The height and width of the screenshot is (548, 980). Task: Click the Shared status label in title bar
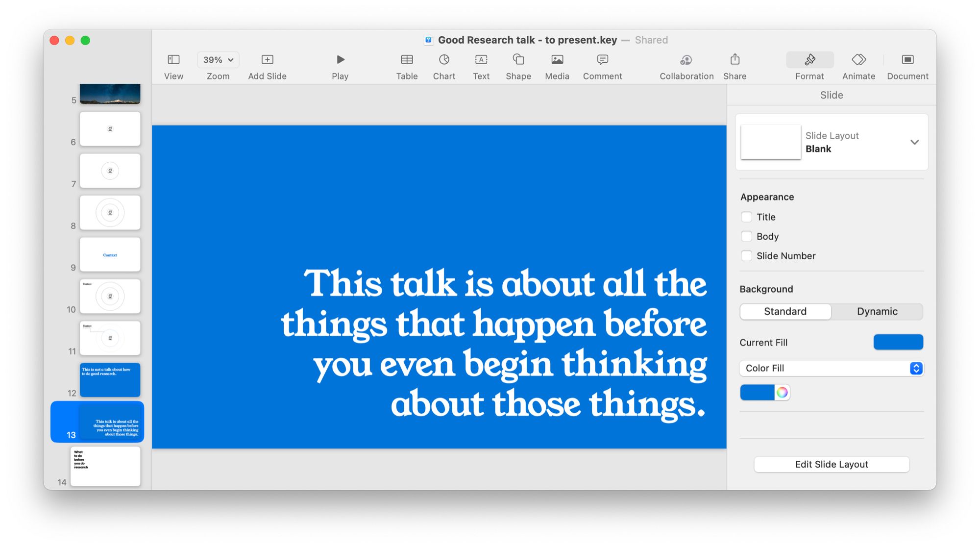(651, 40)
